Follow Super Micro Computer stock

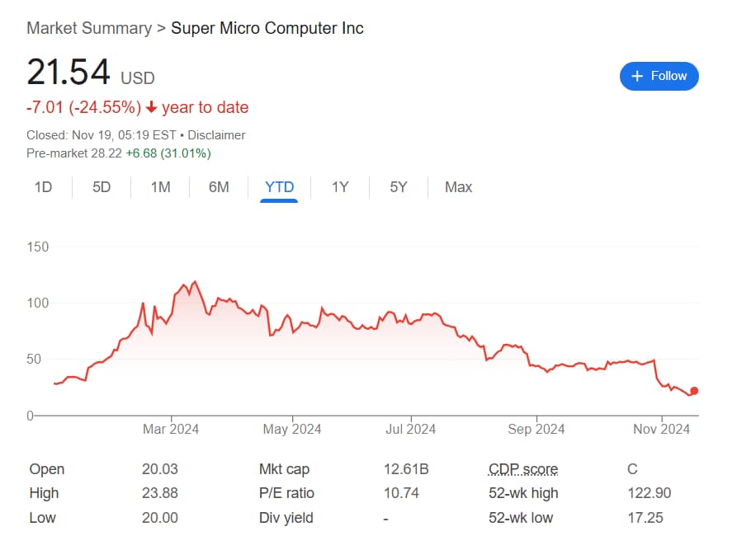pos(659,76)
